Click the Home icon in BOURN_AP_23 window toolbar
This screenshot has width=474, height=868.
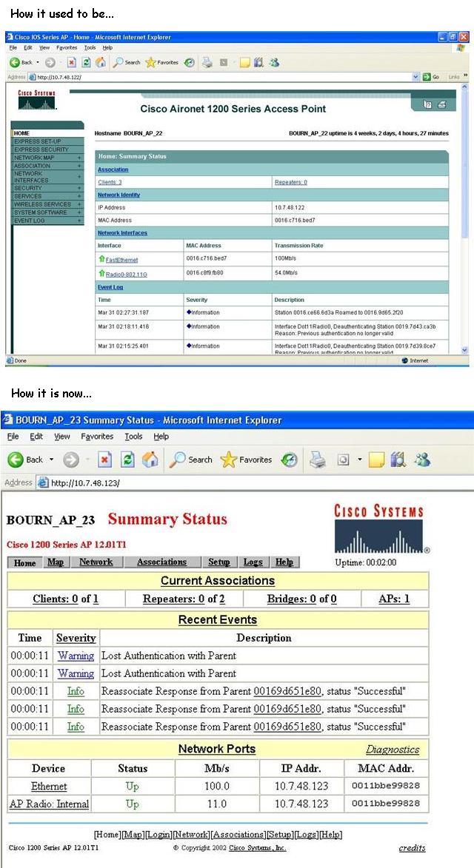151,460
